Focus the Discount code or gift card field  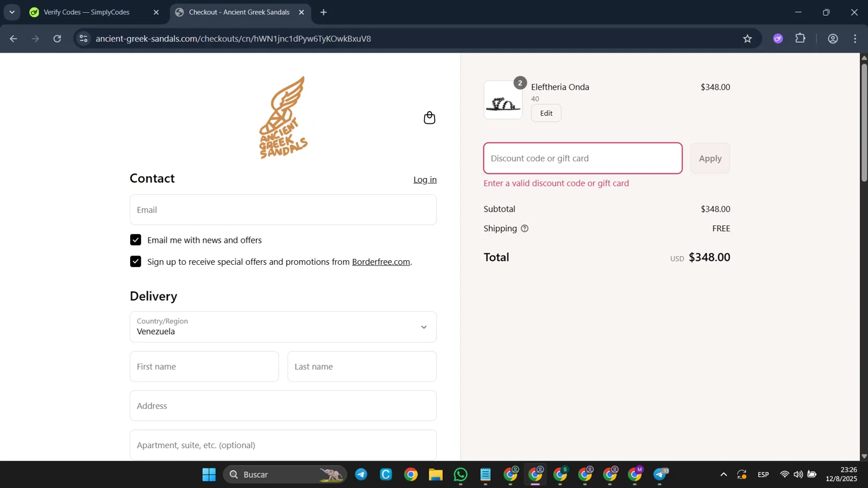tap(583, 158)
